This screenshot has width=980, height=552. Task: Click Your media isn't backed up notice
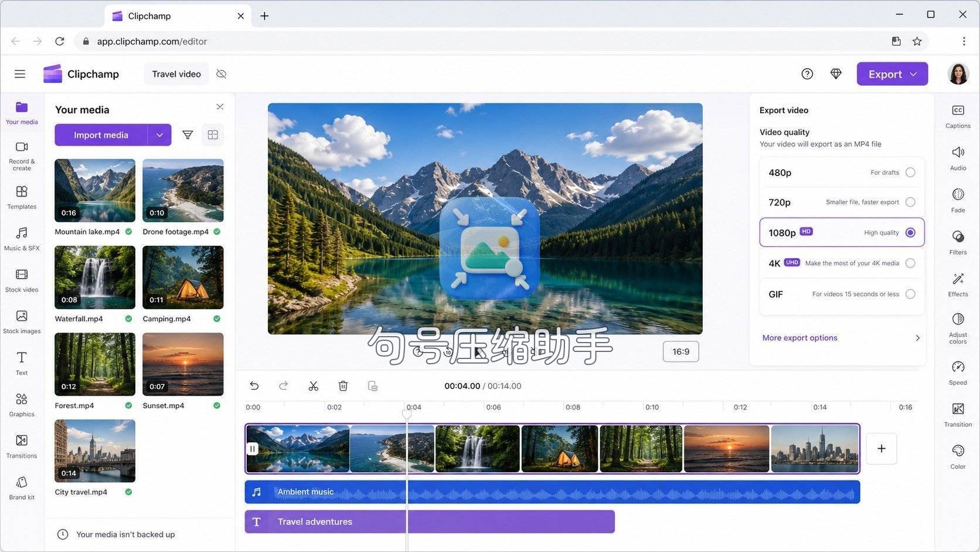[x=116, y=534]
